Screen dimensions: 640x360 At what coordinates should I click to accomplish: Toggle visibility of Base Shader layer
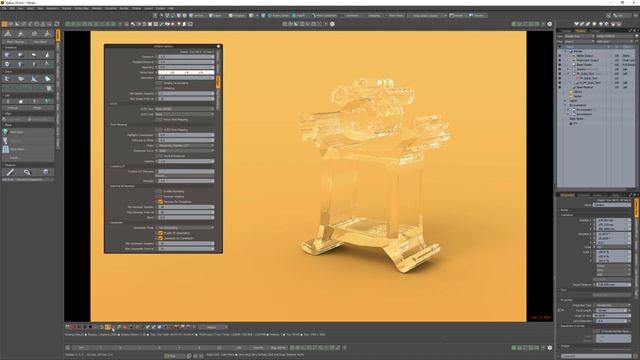pos(560,65)
